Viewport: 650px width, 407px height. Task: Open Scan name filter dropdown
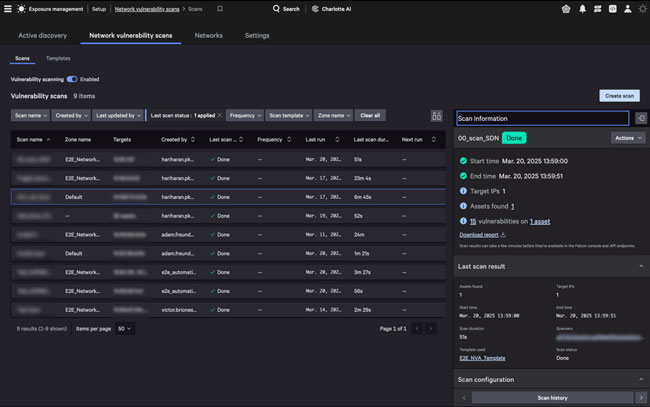[30, 116]
